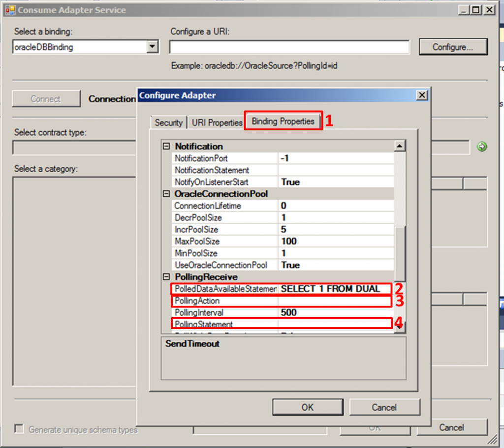This screenshot has width=504, height=448.
Task: Open the Select a binding dropdown
Action: coord(153,47)
